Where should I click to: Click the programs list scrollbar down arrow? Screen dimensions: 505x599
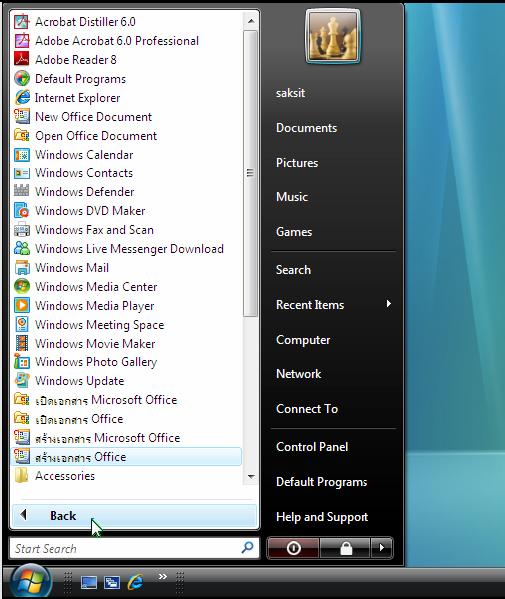pyautogui.click(x=251, y=476)
